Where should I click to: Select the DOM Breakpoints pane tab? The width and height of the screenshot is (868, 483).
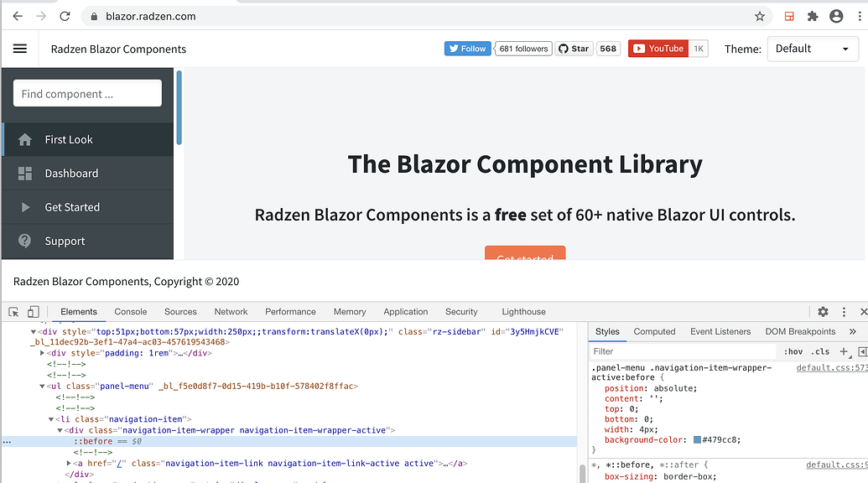(x=800, y=331)
